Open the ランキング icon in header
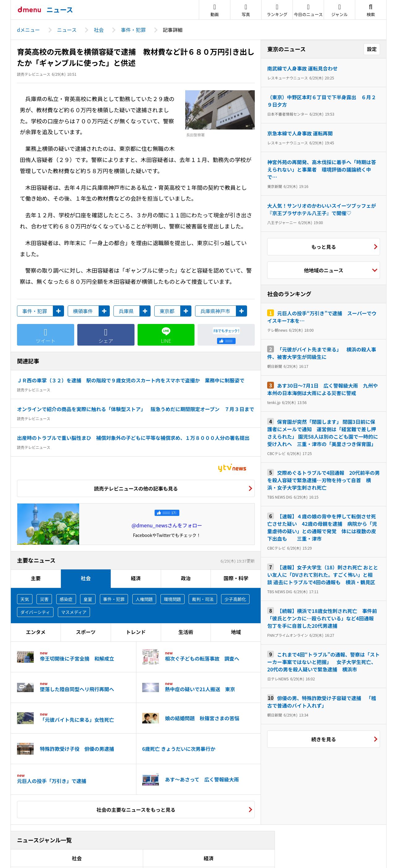The height and width of the screenshot is (868, 397). 277,10
